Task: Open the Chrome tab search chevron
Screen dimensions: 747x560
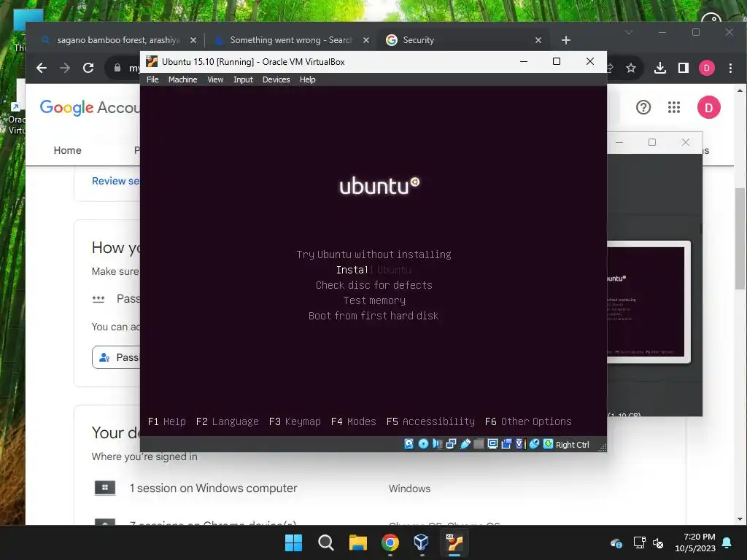Action: 629,32
